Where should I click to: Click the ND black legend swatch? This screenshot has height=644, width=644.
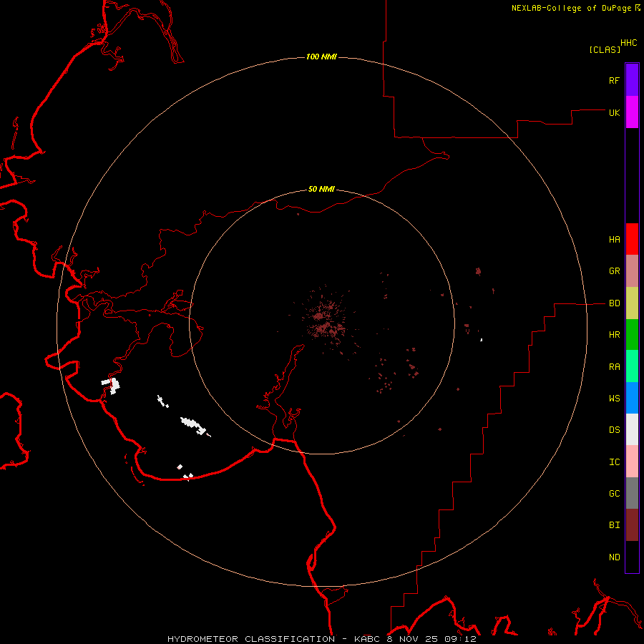(632, 557)
